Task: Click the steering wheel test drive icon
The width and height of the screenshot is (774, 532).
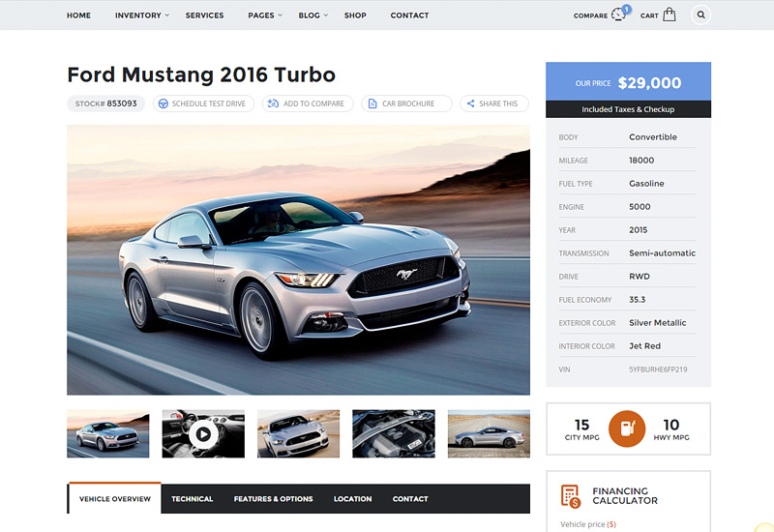Action: [x=163, y=103]
